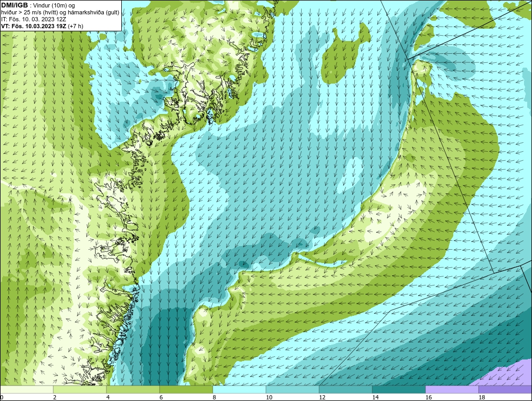The image size is (532, 401).
Task: Click the legend scale label "16"
Action: [428, 397]
